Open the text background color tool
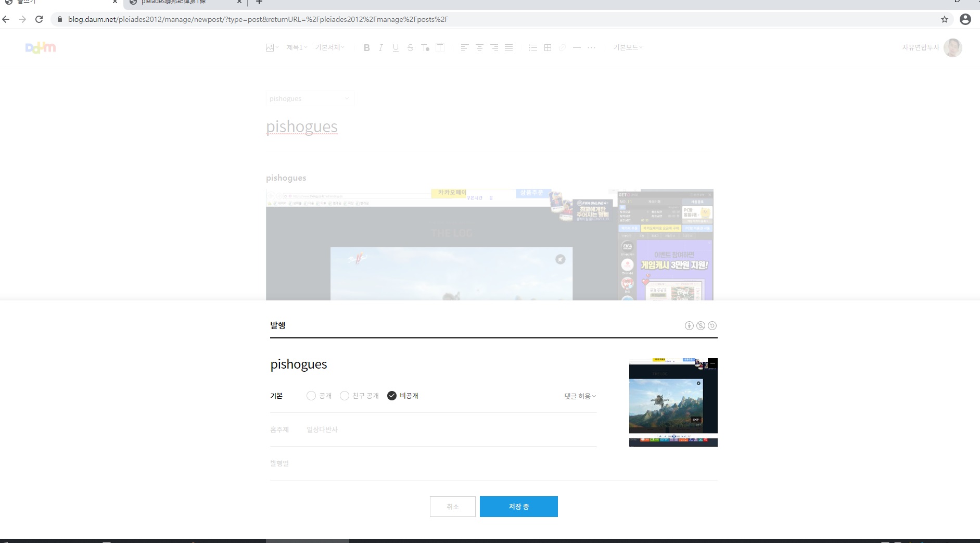This screenshot has height=543, width=980. click(440, 47)
